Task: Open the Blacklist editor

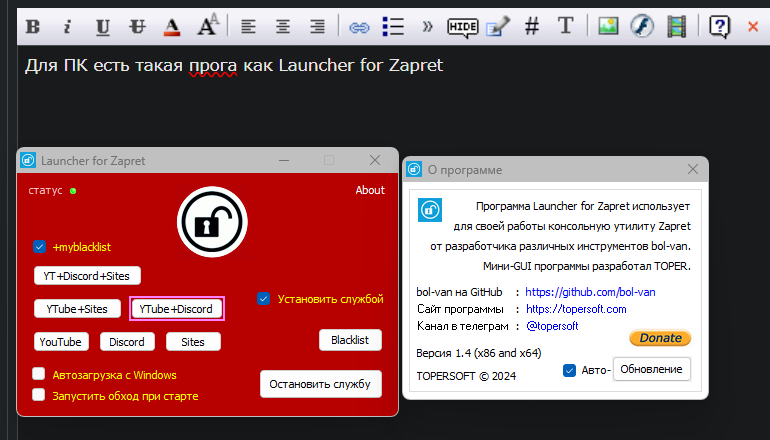Action: [x=350, y=340]
